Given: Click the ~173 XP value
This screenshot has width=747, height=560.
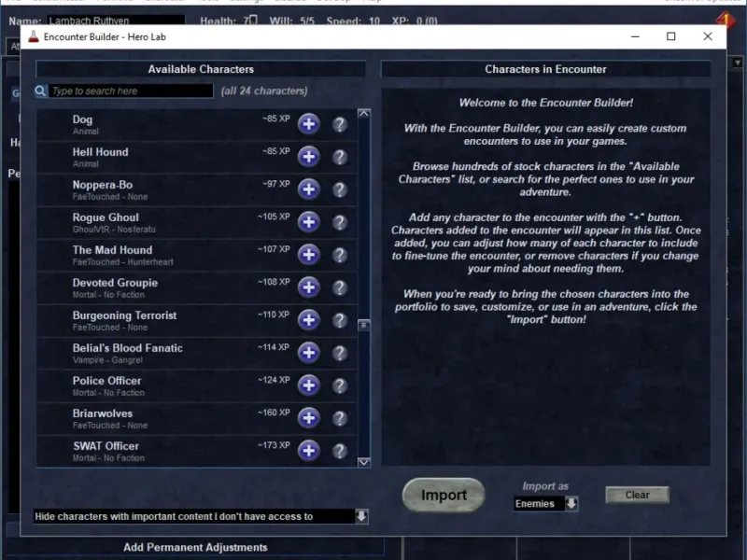Looking at the screenshot, I should [x=274, y=445].
